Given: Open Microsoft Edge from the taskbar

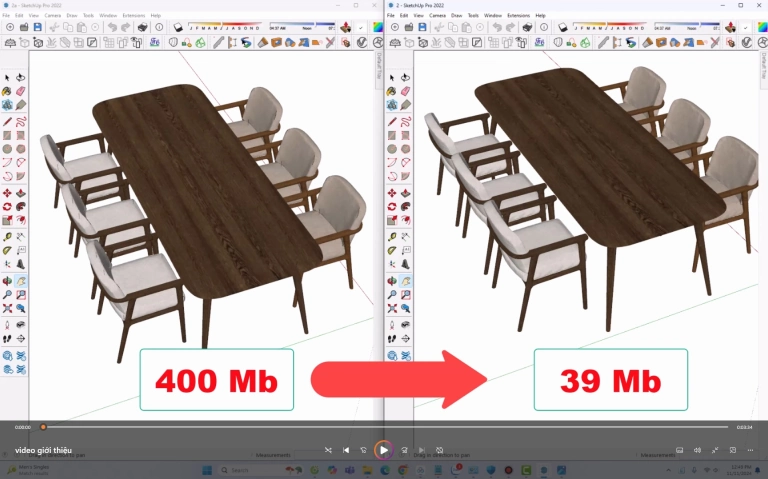Looking at the screenshot, I should click(x=385, y=471).
